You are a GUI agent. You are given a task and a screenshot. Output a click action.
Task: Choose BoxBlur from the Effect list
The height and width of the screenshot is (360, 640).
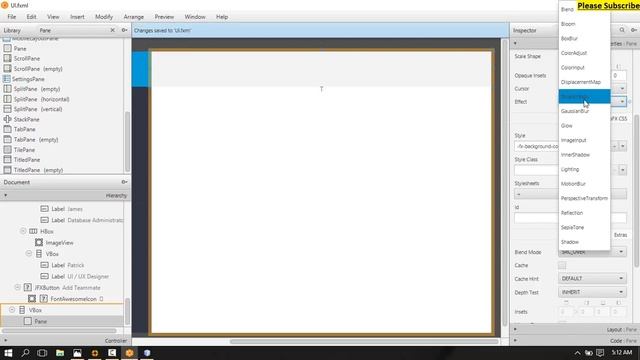584,38
